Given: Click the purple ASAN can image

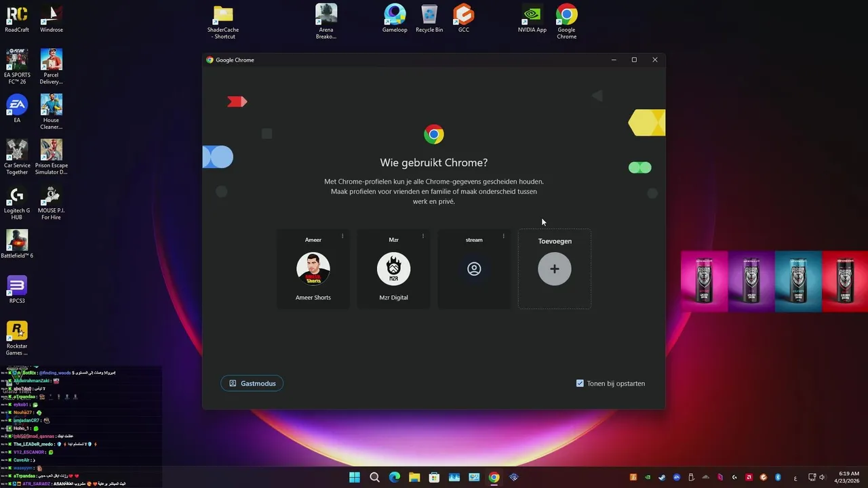Looking at the screenshot, I should tap(751, 281).
